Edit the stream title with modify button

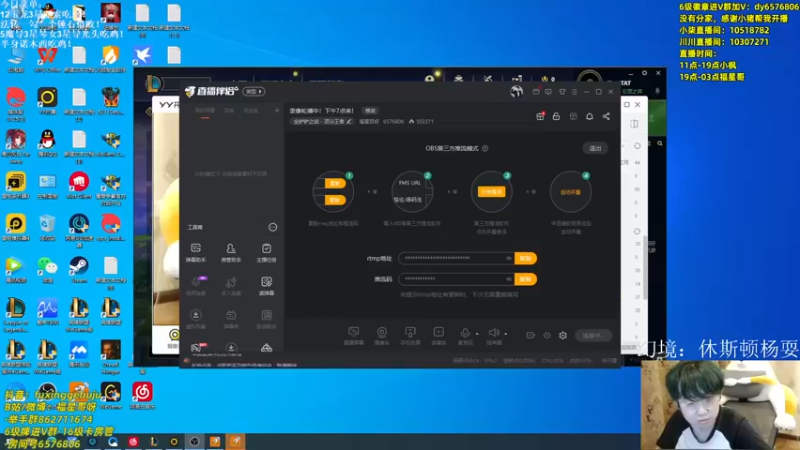pyautogui.click(x=370, y=111)
